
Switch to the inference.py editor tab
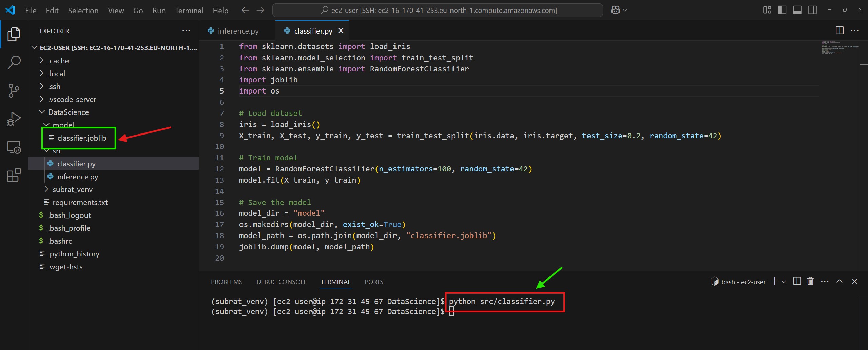(x=238, y=31)
